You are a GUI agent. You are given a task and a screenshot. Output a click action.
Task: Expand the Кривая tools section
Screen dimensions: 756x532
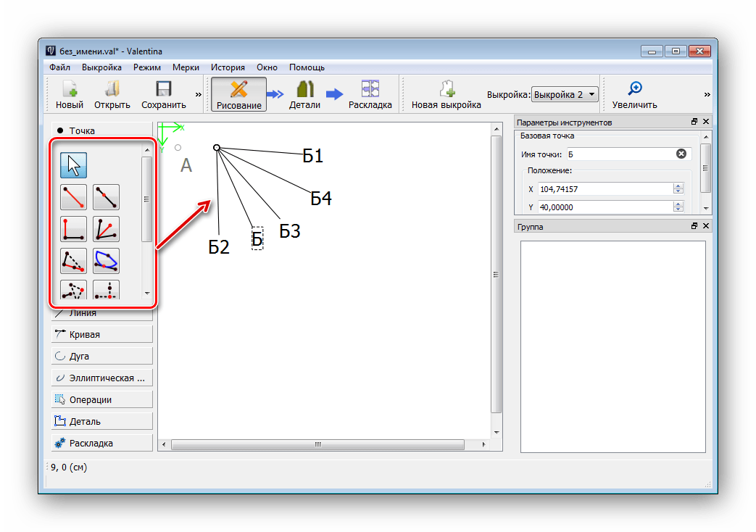tap(102, 334)
